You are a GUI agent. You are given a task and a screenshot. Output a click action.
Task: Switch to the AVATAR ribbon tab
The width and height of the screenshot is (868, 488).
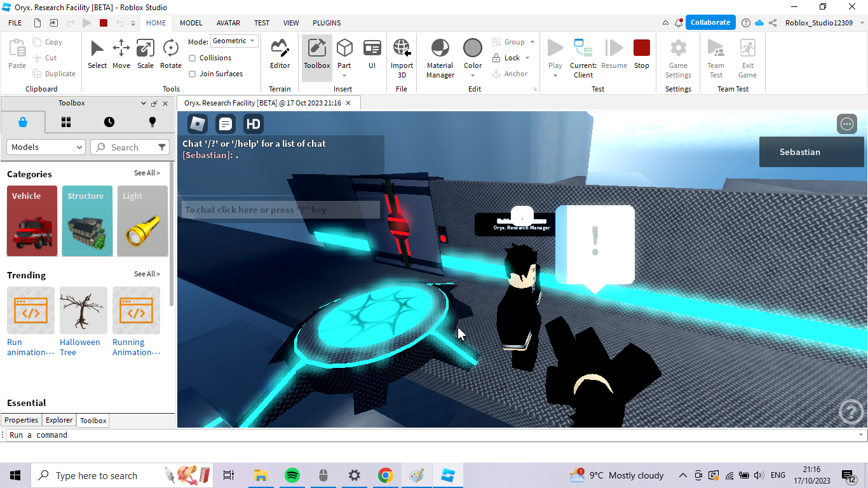(x=228, y=23)
